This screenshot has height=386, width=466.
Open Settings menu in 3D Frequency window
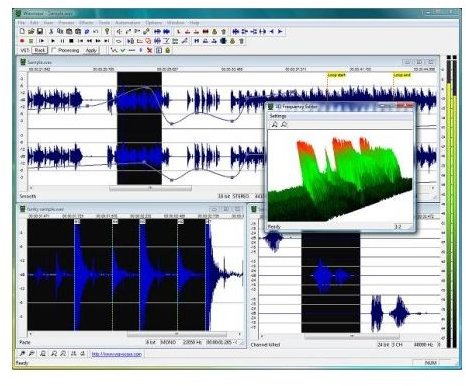tap(278, 116)
